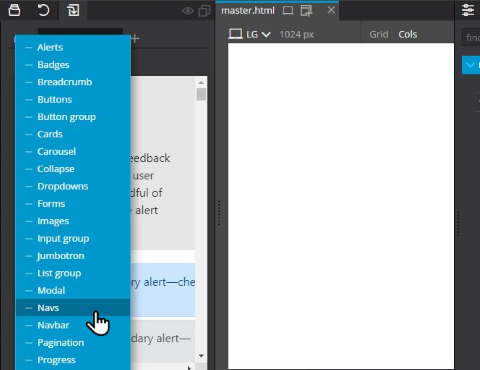Open the settings sliders icon at the top right
The image size is (480, 370).
pyautogui.click(x=468, y=10)
